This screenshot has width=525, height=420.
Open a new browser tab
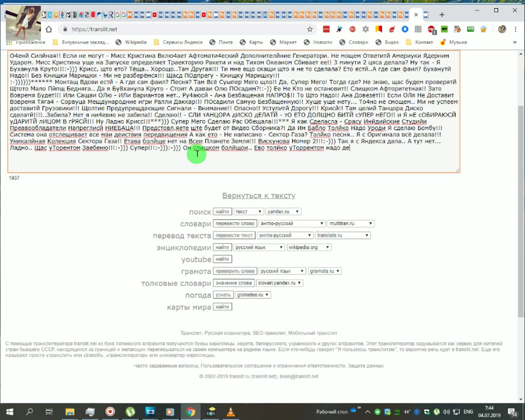coord(442,15)
